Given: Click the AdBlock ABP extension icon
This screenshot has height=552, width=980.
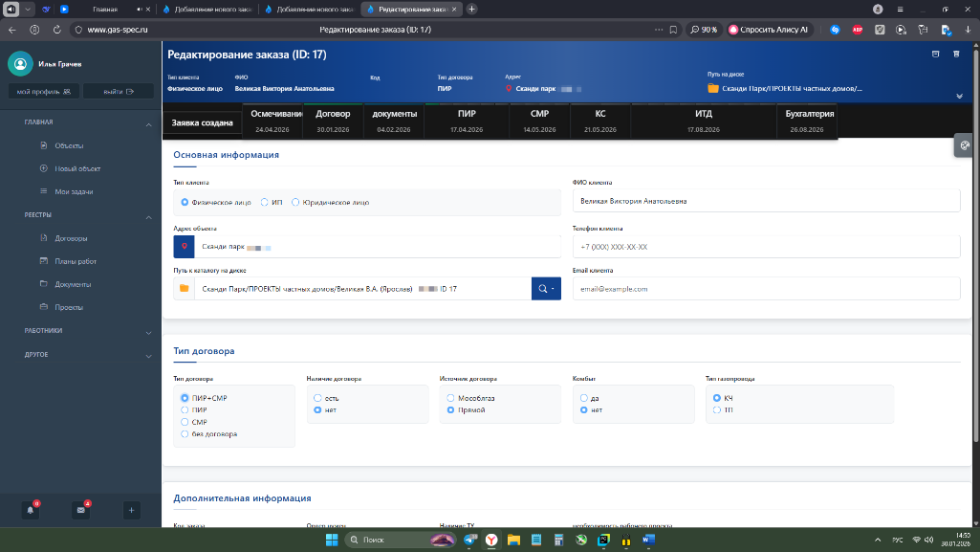Looking at the screenshot, I should pos(858,30).
